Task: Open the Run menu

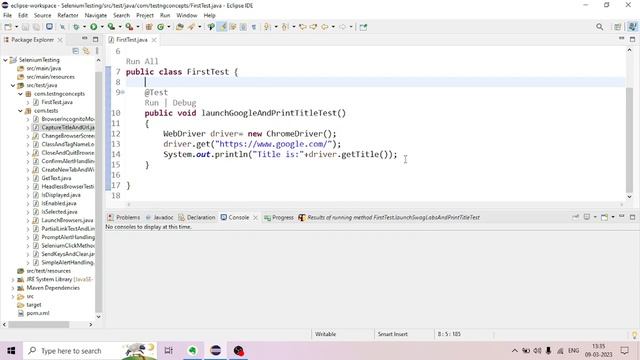Action: click(x=165, y=15)
